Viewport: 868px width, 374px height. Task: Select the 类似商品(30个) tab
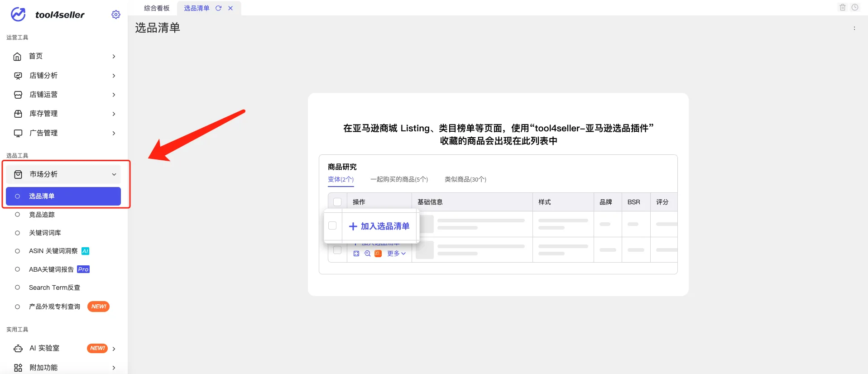click(465, 179)
